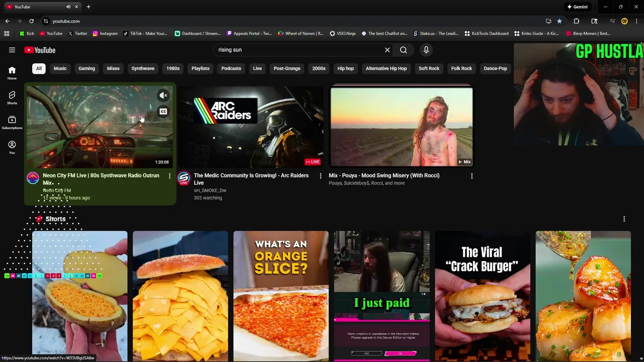Image resolution: width=644 pixels, height=362 pixels.
Task: Open the YouTube hamburger guide menu
Action: tap(12, 50)
